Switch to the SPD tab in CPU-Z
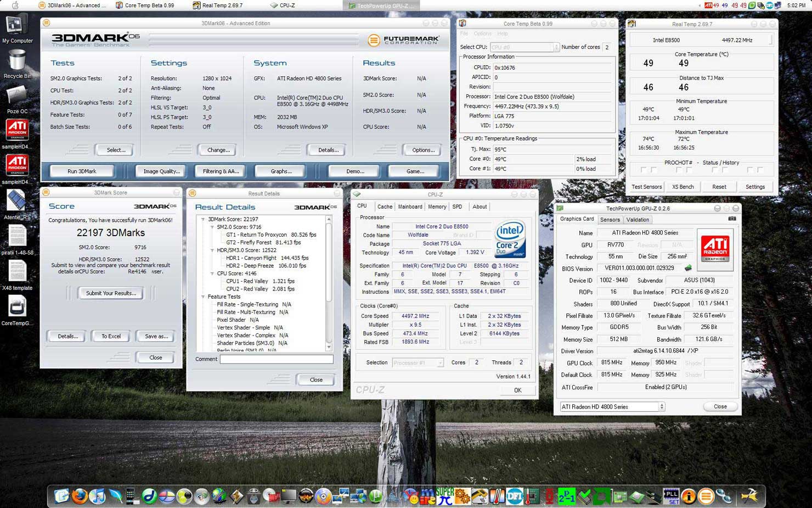Viewport: 812px width, 508px height. 457,206
